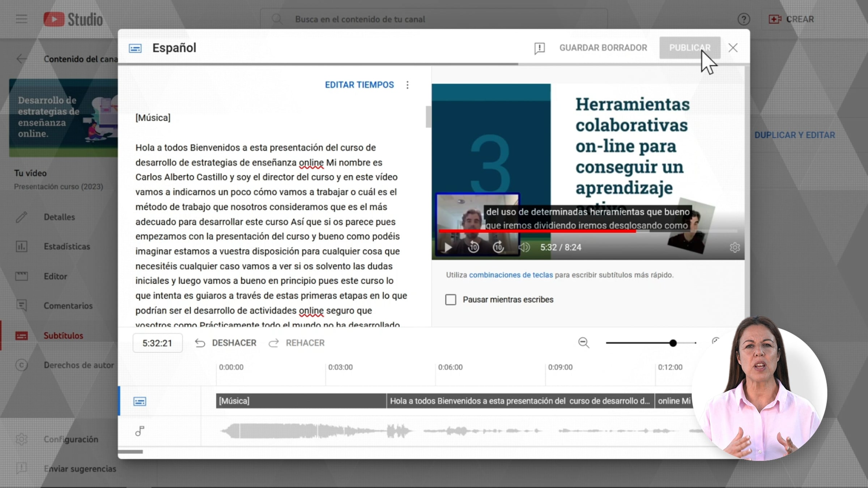Play the video in the preview player
The image size is (868, 488).
(448, 248)
